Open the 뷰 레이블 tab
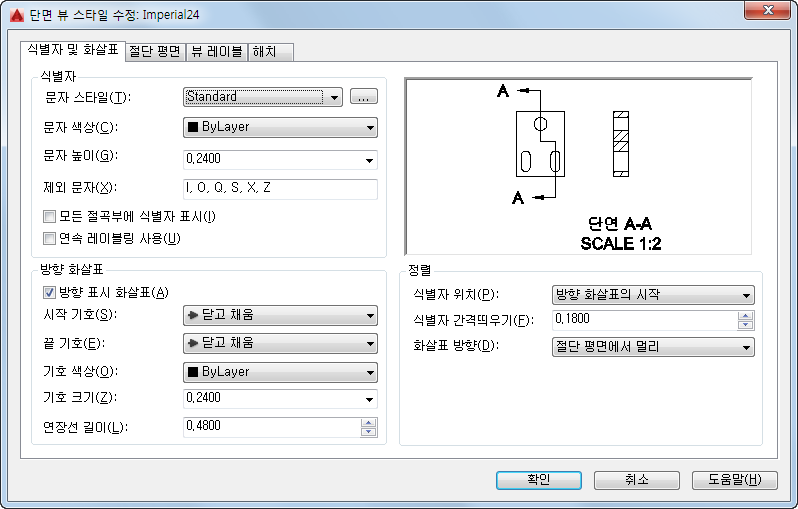798x509 pixels. pyautogui.click(x=215, y=50)
